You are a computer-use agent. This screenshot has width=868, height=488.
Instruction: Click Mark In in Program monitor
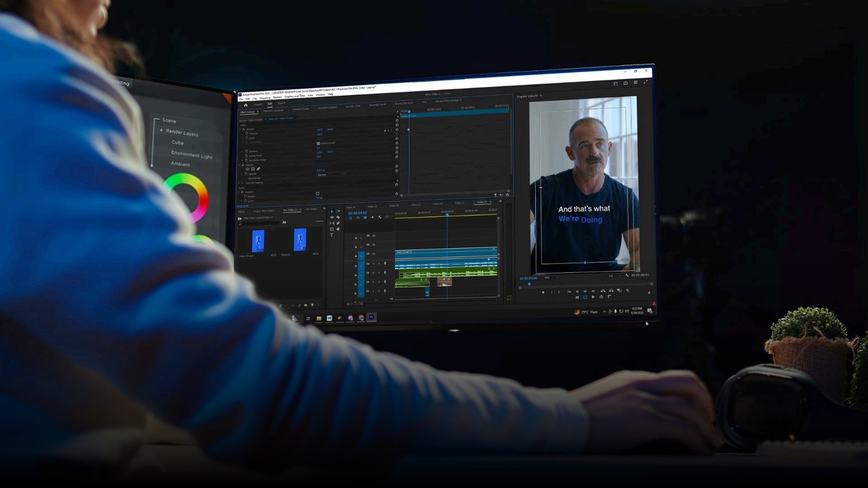552,292
